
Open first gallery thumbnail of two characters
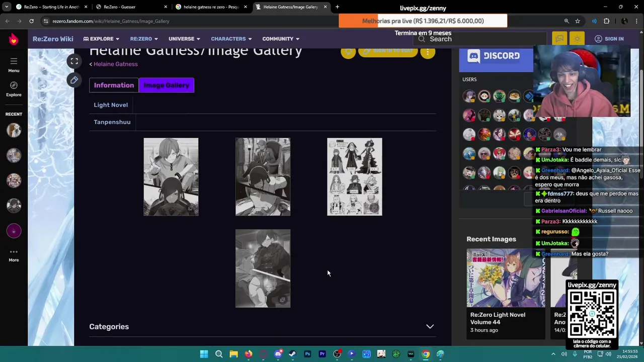point(171,176)
